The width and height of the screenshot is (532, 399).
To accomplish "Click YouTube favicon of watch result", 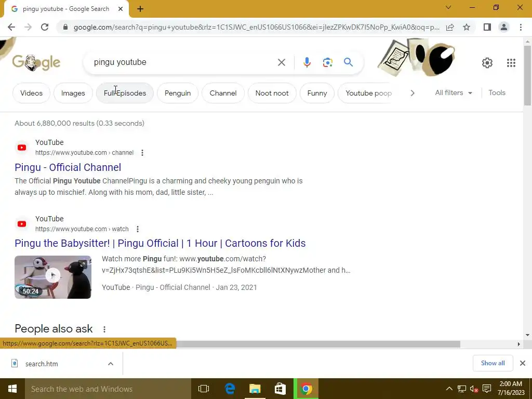I will (x=22, y=224).
